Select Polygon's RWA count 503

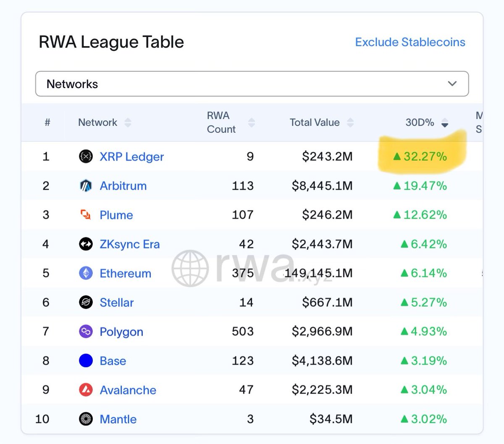click(243, 332)
